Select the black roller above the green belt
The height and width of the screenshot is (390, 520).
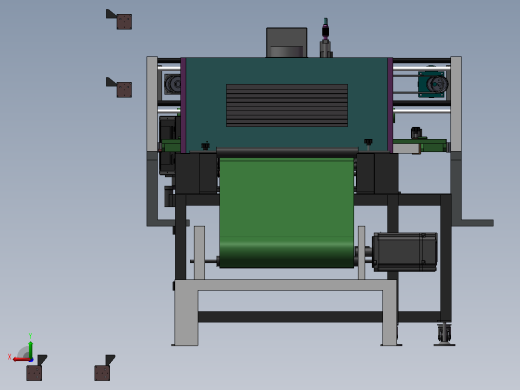coord(287,153)
